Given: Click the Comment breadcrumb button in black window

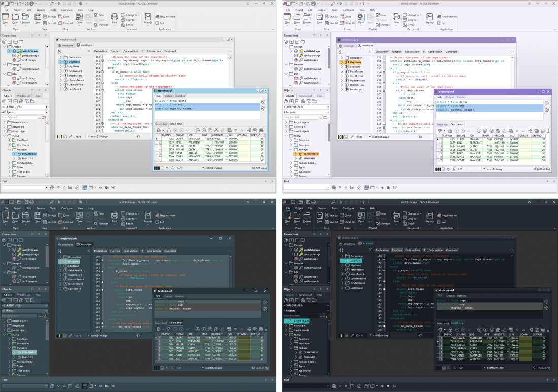Looking at the screenshot, I should coord(451,250).
